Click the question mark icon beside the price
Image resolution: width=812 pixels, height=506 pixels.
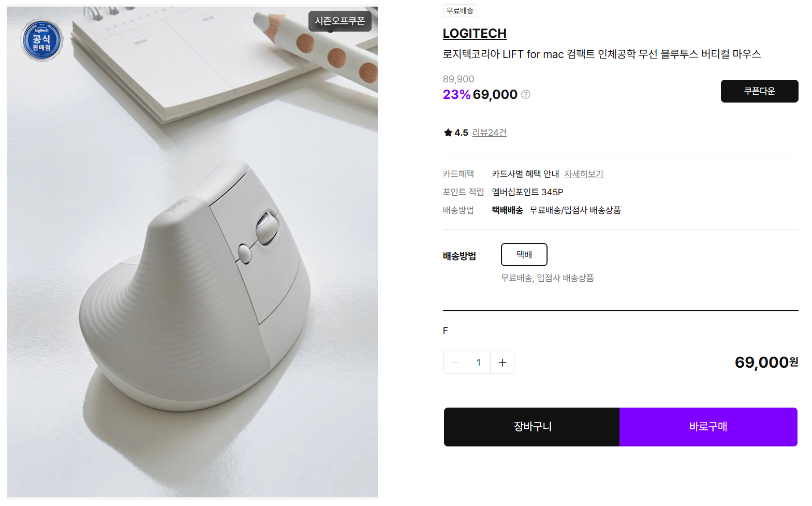pos(526,94)
